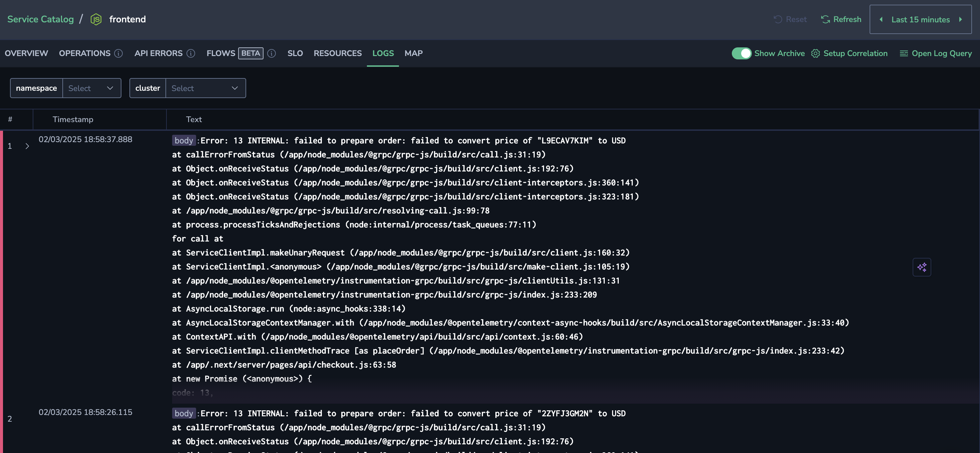Click the Open Log Query list icon

click(904, 53)
